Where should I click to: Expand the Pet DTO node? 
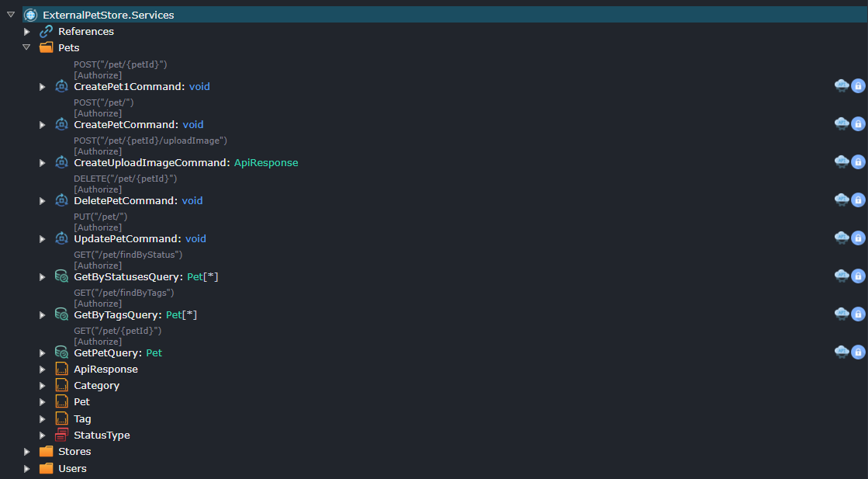point(42,402)
